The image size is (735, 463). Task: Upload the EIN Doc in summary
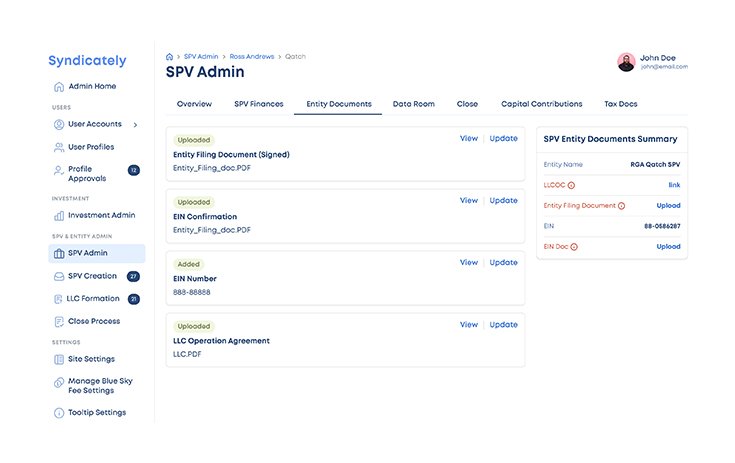click(x=668, y=246)
